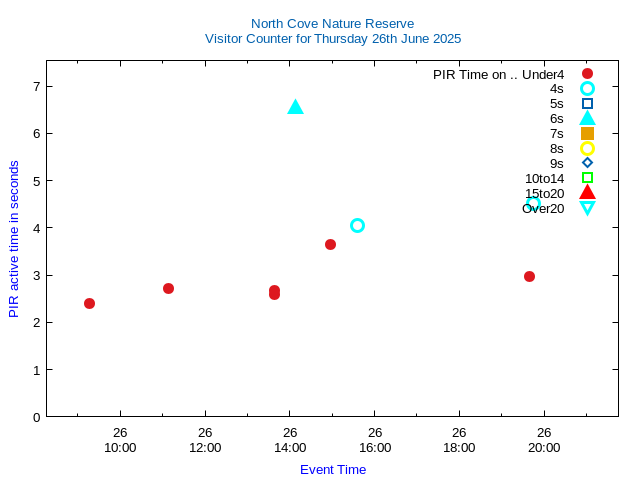The width and height of the screenshot is (640, 480).
Task: Select the green square 10to14 legend marker
Action: coord(587,178)
